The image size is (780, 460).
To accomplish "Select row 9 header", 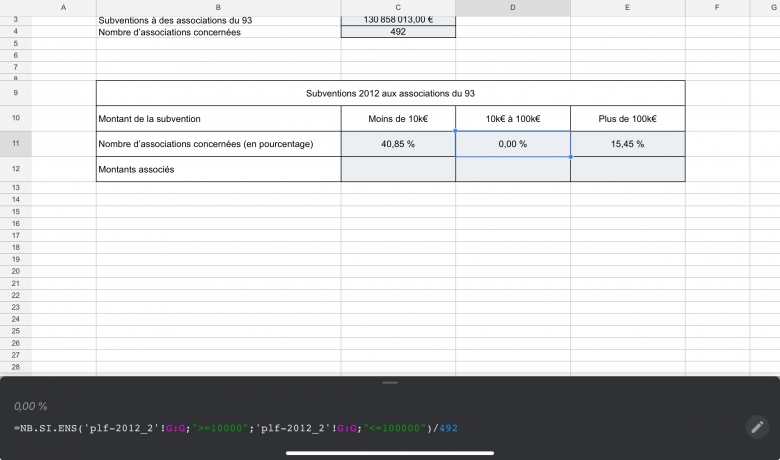I will [16, 93].
